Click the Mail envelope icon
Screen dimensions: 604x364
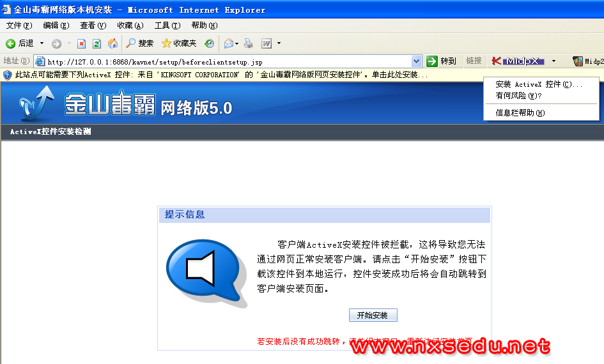click(x=229, y=43)
